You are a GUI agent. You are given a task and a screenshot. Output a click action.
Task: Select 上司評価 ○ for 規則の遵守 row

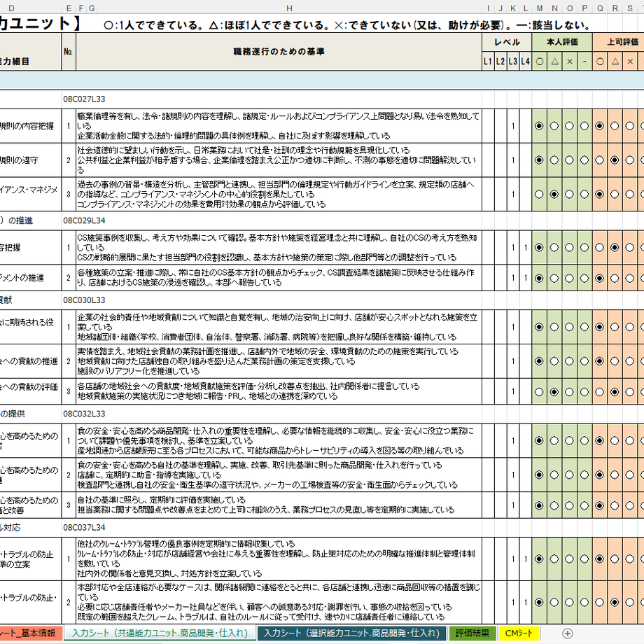[600, 160]
